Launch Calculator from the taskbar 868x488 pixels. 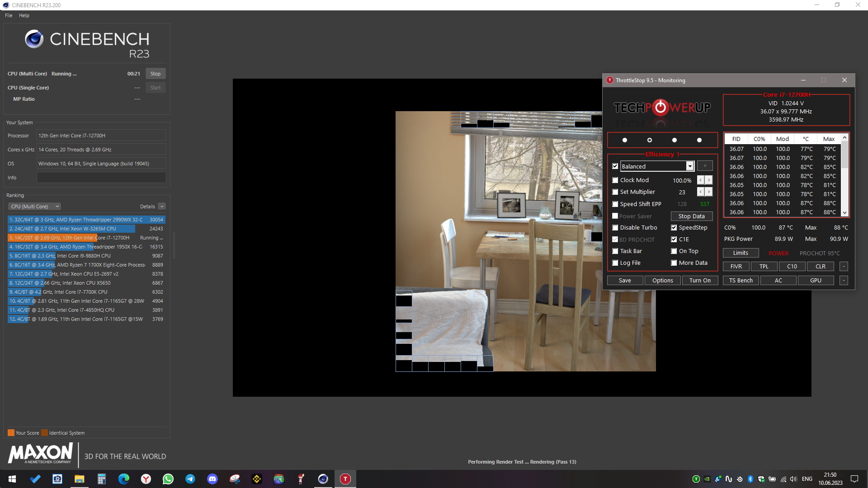tap(101, 479)
